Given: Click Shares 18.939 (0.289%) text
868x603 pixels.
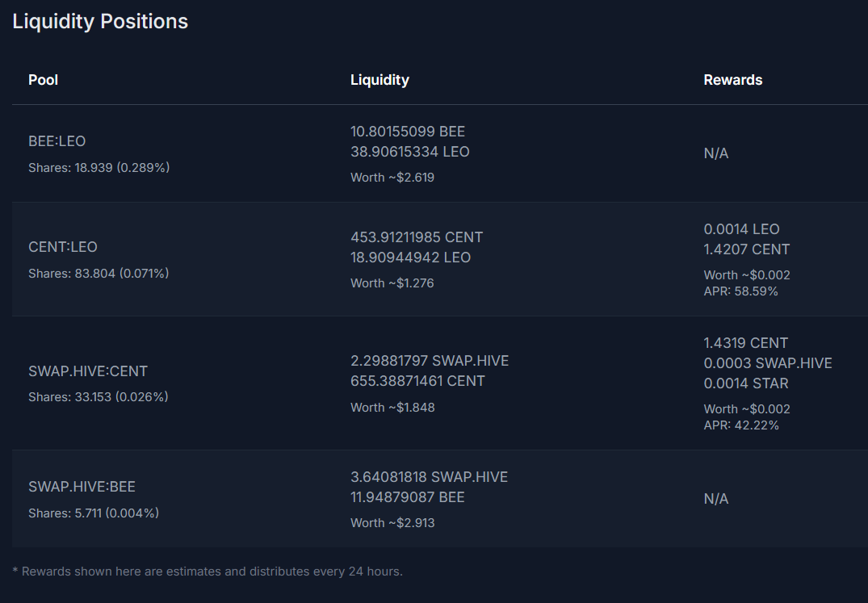Looking at the screenshot, I should pyautogui.click(x=99, y=168).
